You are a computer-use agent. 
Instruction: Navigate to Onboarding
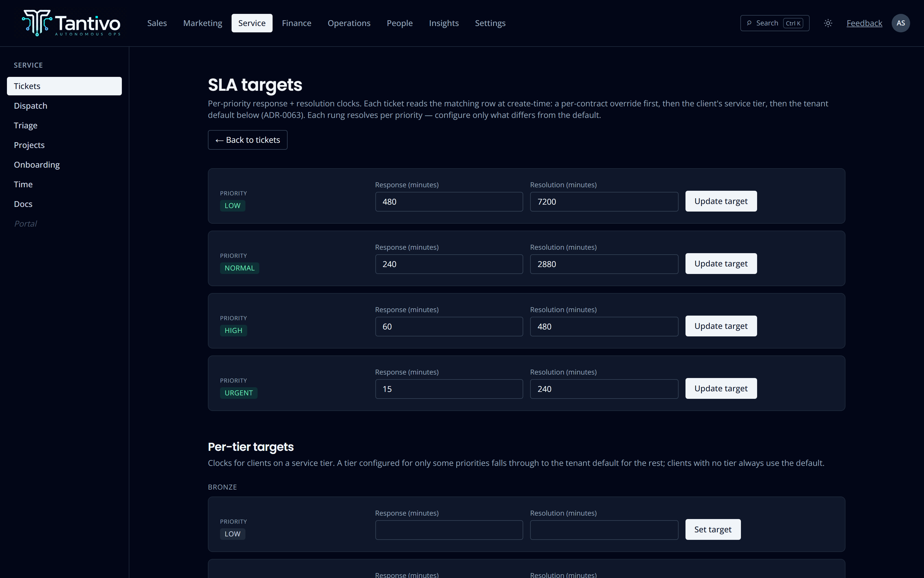point(64,165)
